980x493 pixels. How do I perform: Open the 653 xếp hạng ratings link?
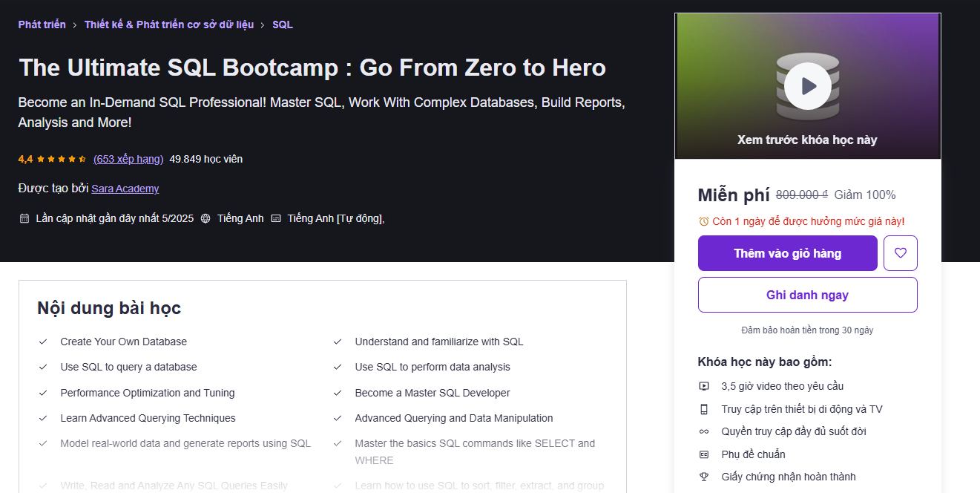point(128,159)
